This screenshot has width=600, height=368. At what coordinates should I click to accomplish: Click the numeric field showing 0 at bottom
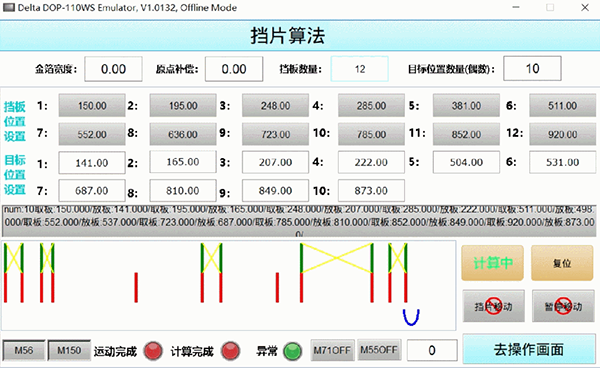coord(432,350)
